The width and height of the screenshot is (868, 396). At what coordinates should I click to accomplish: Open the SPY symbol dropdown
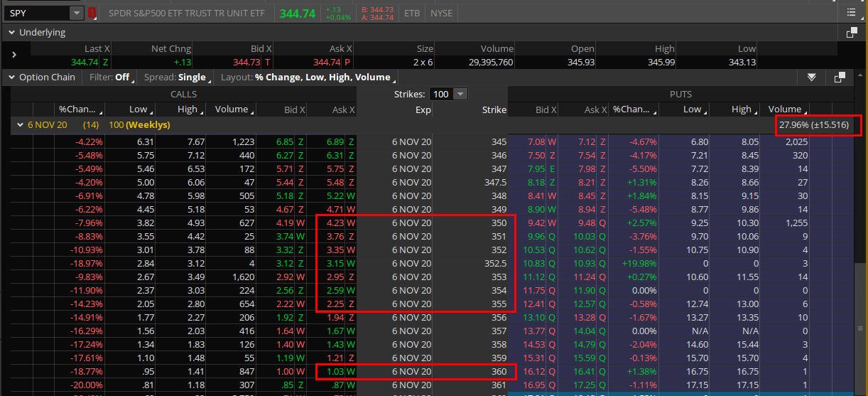[x=76, y=13]
